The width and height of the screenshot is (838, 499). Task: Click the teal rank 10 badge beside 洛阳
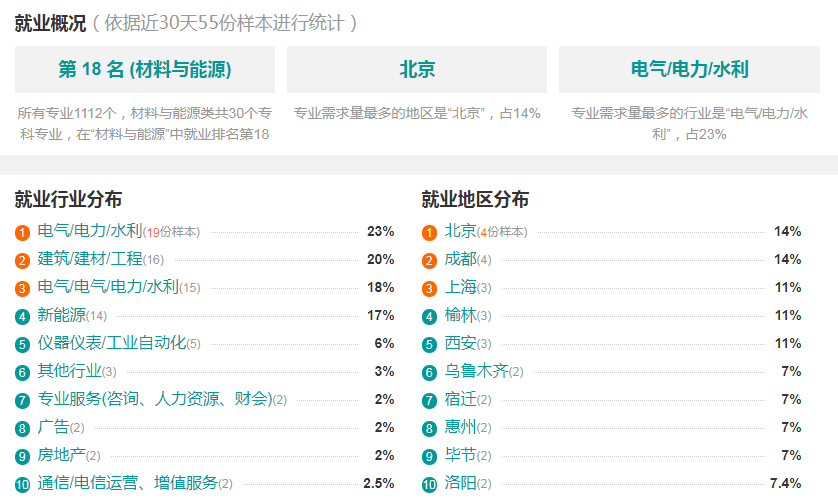430,485
